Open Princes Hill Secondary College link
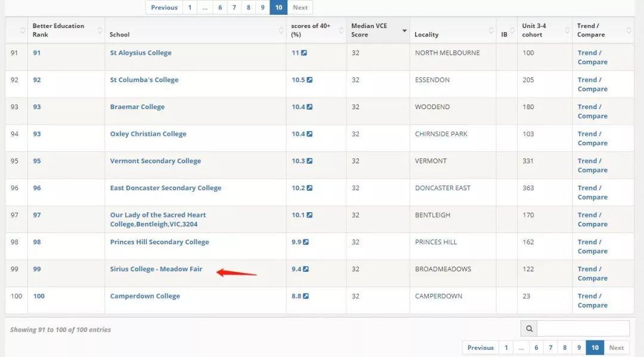The image size is (644, 357). coord(159,243)
